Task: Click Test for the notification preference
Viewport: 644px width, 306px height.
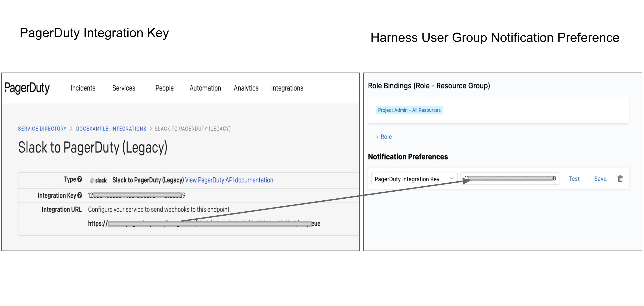Action: pos(574,179)
